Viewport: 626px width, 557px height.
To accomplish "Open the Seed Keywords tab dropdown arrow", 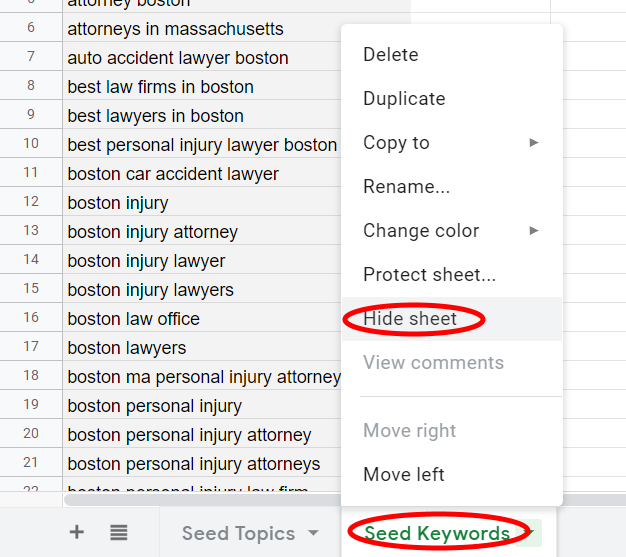I will point(531,533).
